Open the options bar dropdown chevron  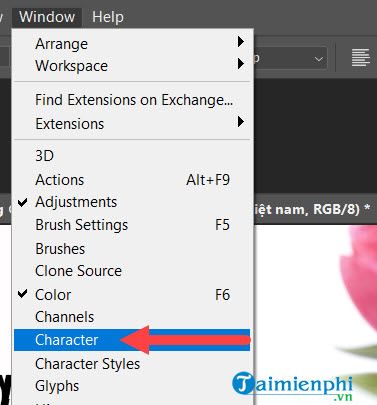tap(319, 59)
